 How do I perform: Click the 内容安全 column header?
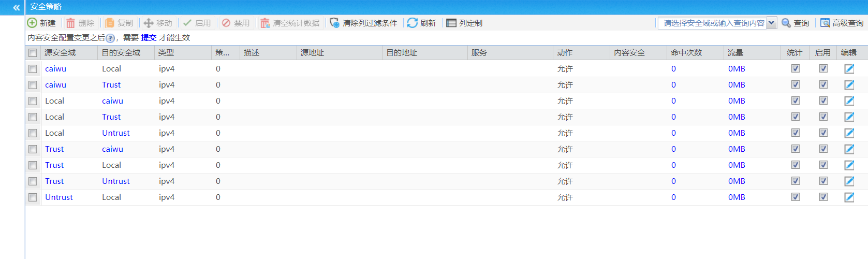tap(638, 53)
